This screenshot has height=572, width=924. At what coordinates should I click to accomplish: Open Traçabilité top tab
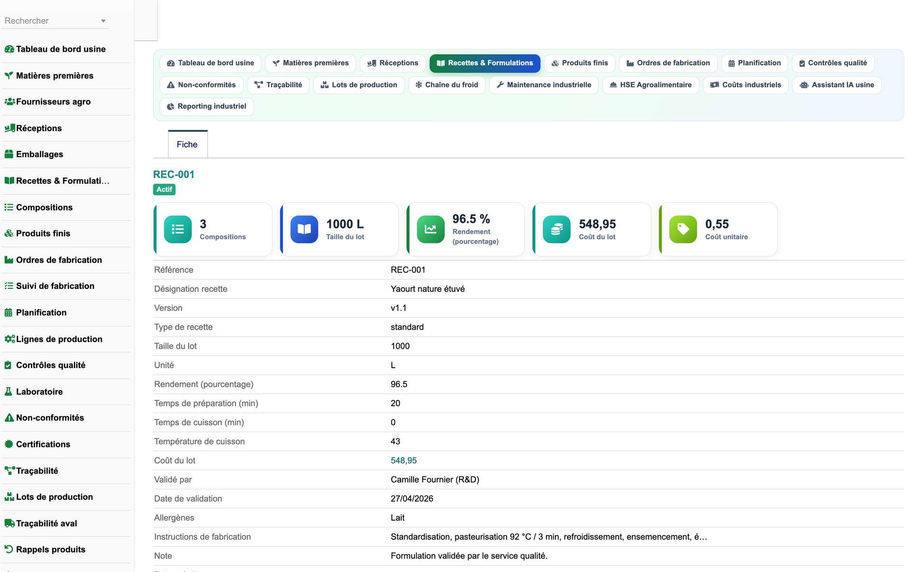pos(278,85)
